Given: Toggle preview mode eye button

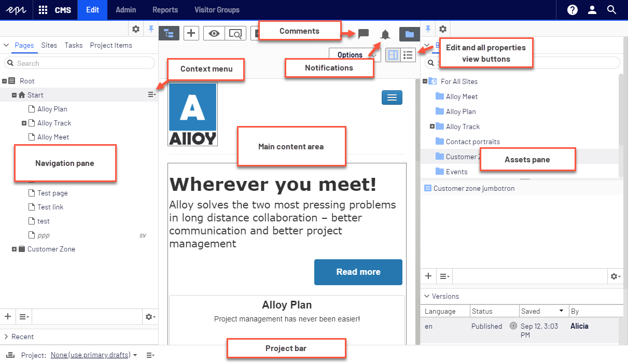Looking at the screenshot, I should tap(214, 33).
